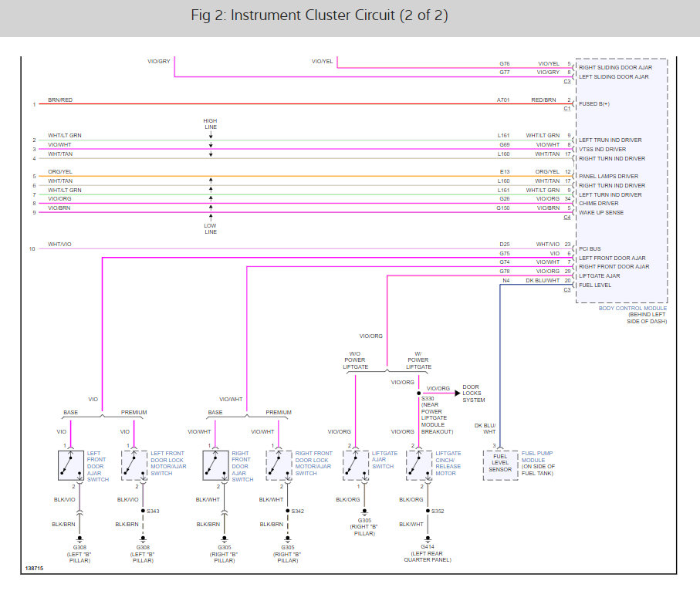Image resolution: width=700 pixels, height=591 pixels.
Task: Click the ground symbol above G414
Action: click(x=428, y=539)
